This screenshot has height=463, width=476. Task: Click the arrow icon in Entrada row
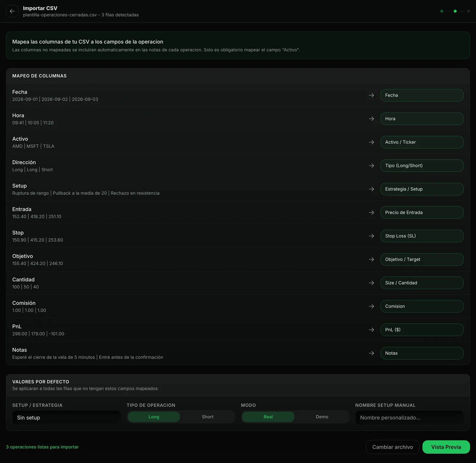point(372,213)
